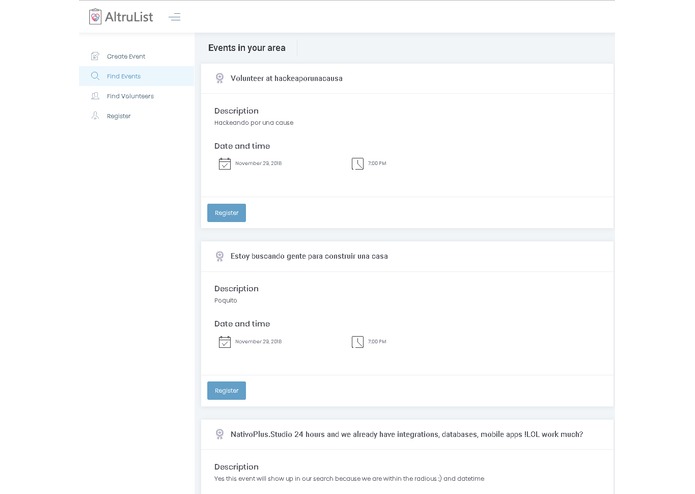This screenshot has height=494, width=695.
Task: Click Date and time label in construir una casa event
Action: tap(242, 324)
